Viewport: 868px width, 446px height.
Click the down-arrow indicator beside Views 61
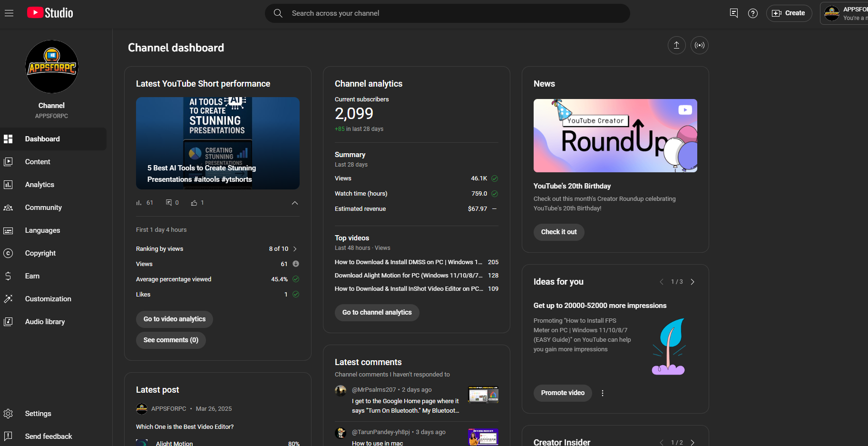[296, 264]
